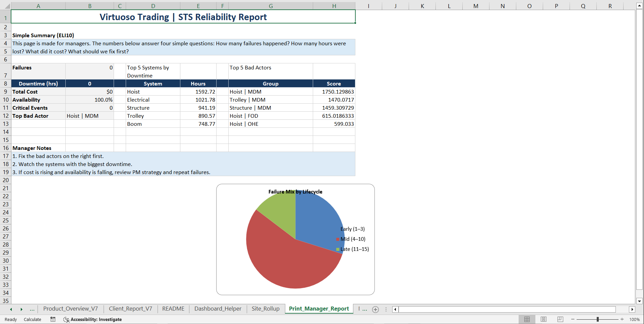Switch to the Client_Report_V7 sheet
The image size is (644, 324).
point(130,309)
